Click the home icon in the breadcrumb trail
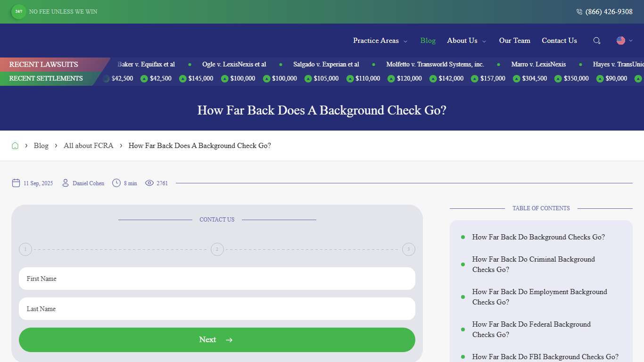The height and width of the screenshot is (362, 644). (x=15, y=146)
